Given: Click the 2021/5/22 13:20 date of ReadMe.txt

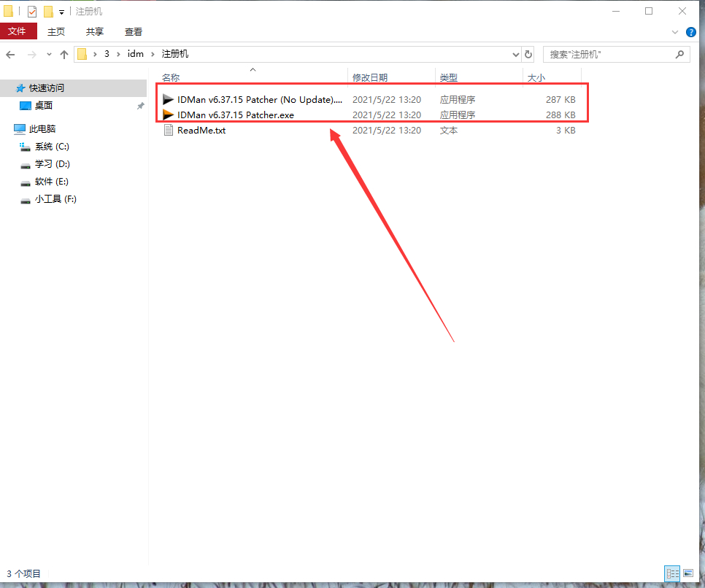Looking at the screenshot, I should coord(387,130).
